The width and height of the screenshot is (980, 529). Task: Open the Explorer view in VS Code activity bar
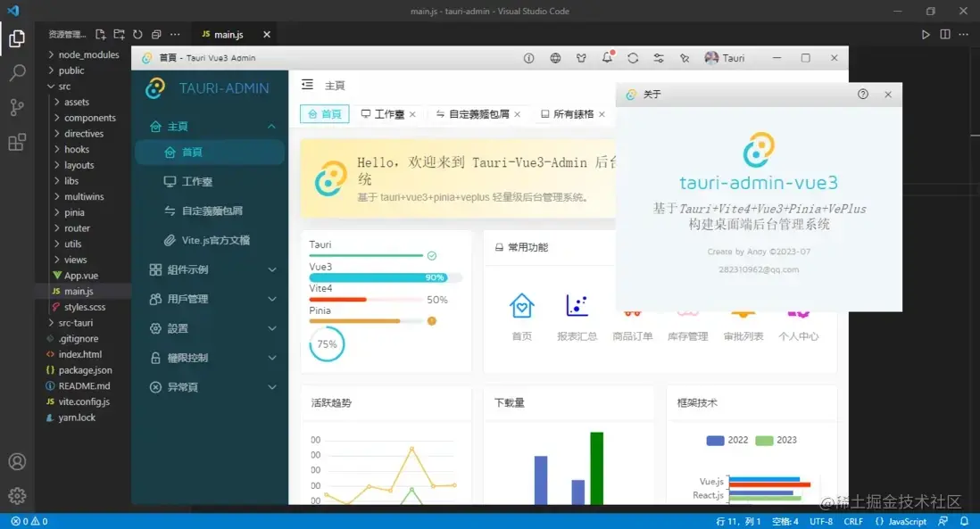click(17, 38)
